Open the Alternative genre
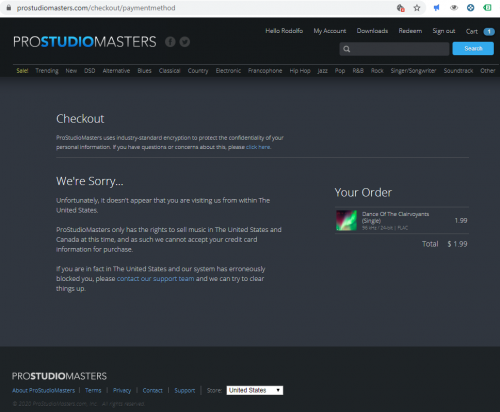Screen dimensions: 500x412 click(116, 71)
